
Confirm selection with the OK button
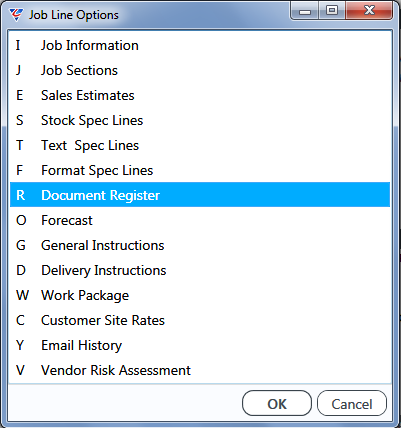pyautogui.click(x=277, y=404)
